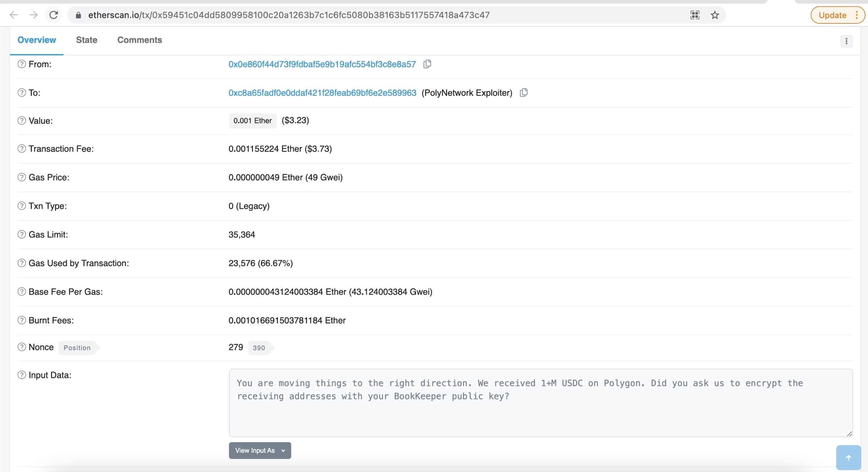Click the copy icon next to To address
This screenshot has width=868, height=472.
click(523, 92)
